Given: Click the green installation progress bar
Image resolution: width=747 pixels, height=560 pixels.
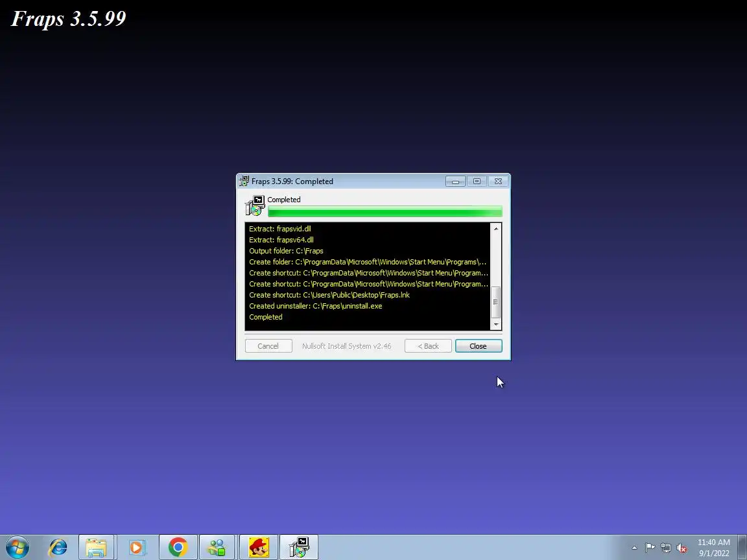Looking at the screenshot, I should coord(385,211).
